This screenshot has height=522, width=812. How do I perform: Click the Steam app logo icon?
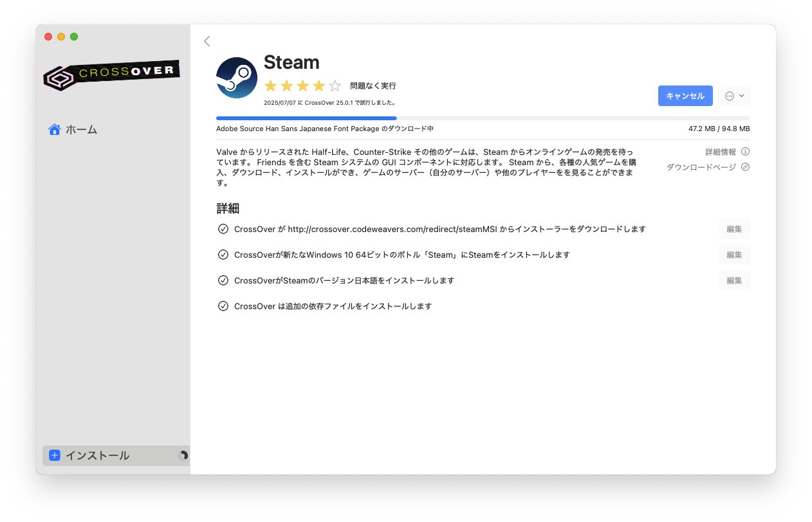(237, 78)
